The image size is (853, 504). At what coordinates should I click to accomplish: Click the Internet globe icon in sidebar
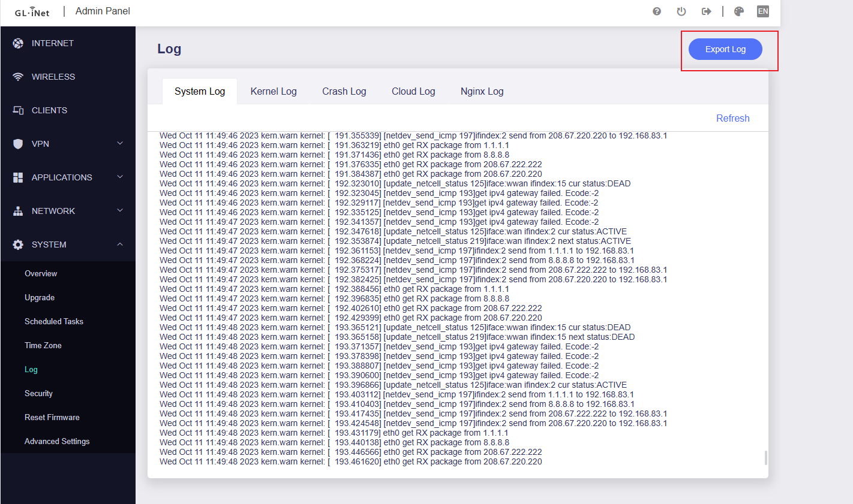click(18, 43)
